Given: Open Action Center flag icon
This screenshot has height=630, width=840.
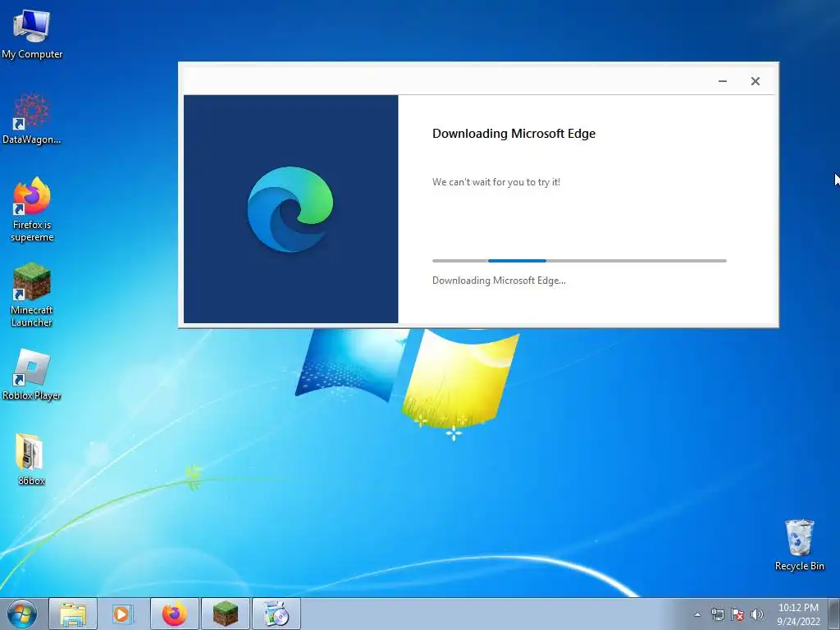Looking at the screenshot, I should tap(737, 614).
